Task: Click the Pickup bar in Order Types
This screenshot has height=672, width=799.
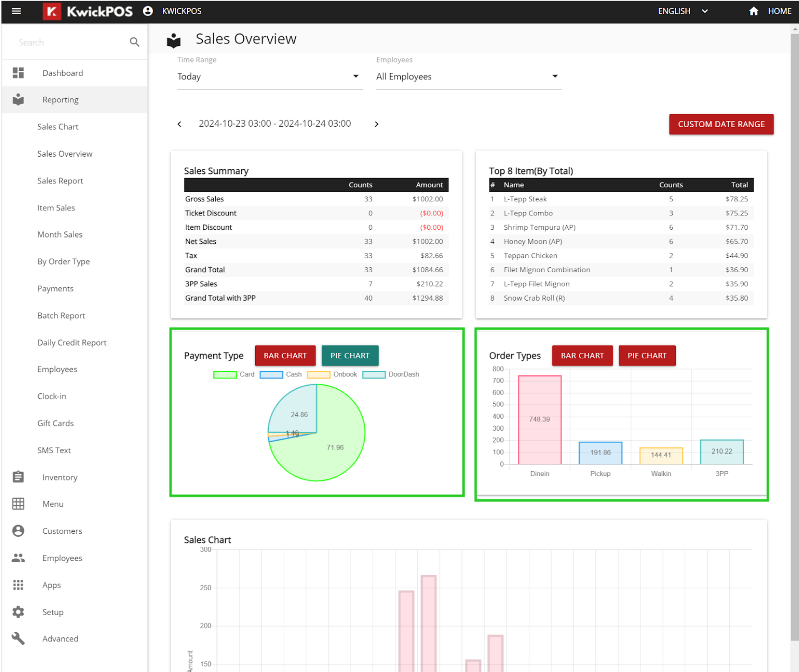Action: [600, 453]
